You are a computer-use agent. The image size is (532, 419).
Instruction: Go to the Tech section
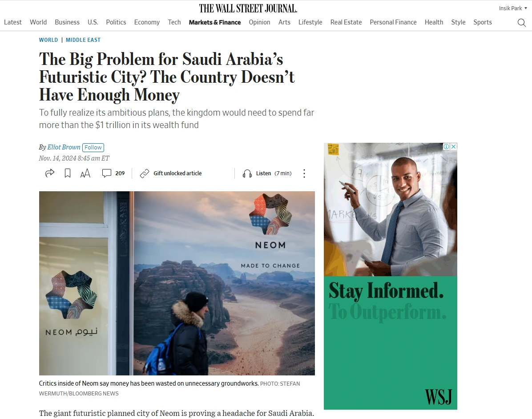174,22
